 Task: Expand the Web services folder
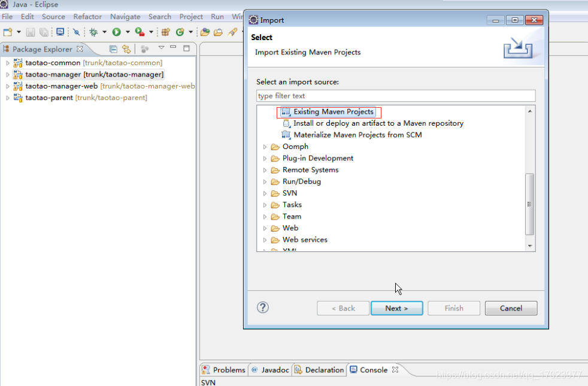(265, 240)
